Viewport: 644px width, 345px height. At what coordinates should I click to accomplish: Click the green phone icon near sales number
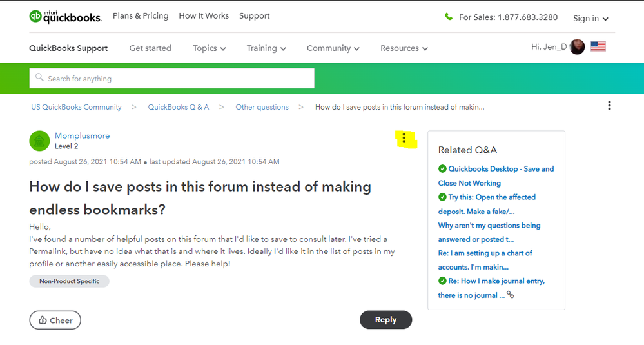coord(449,17)
